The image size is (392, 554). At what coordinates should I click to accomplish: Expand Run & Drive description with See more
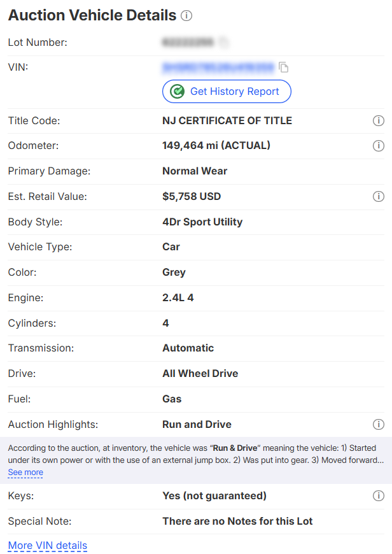pos(25,472)
